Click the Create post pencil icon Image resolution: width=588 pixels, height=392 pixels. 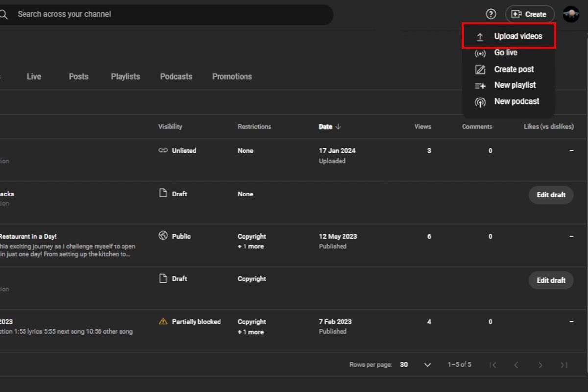click(x=480, y=70)
